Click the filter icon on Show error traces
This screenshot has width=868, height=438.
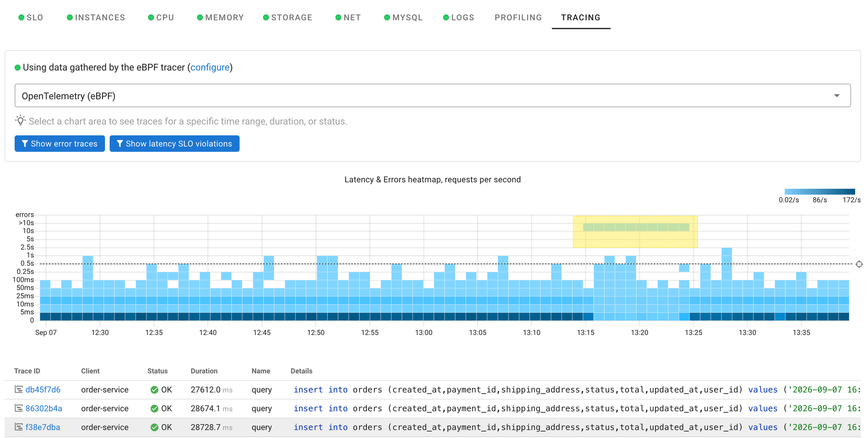[25, 143]
